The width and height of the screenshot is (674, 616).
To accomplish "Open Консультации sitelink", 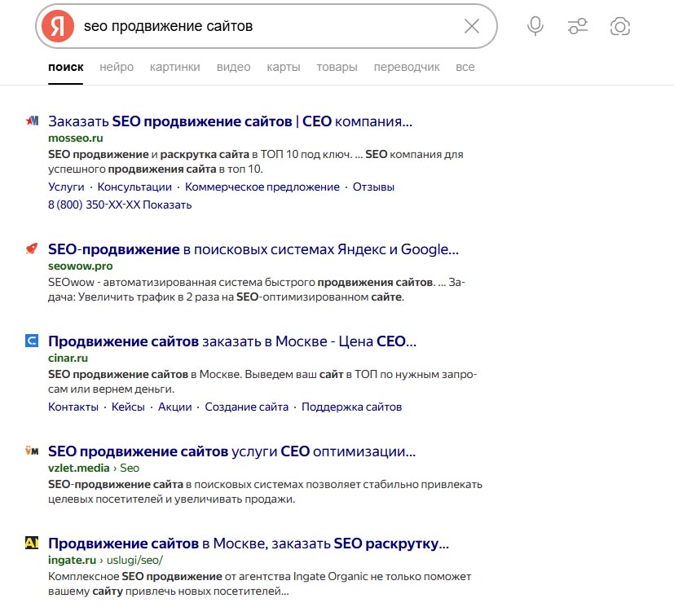I will click(x=134, y=187).
